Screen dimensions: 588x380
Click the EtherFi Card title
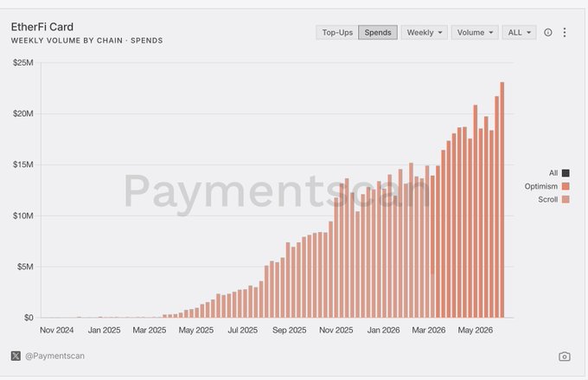(42, 27)
